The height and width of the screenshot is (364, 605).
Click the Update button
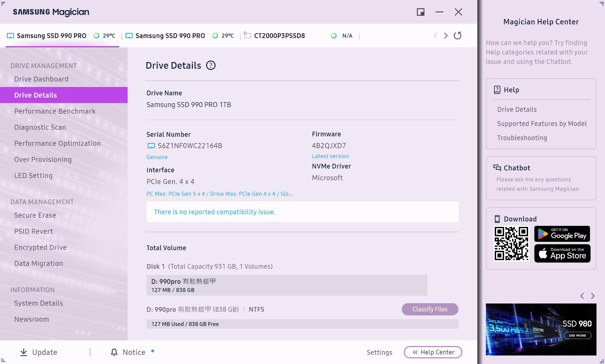click(x=38, y=352)
